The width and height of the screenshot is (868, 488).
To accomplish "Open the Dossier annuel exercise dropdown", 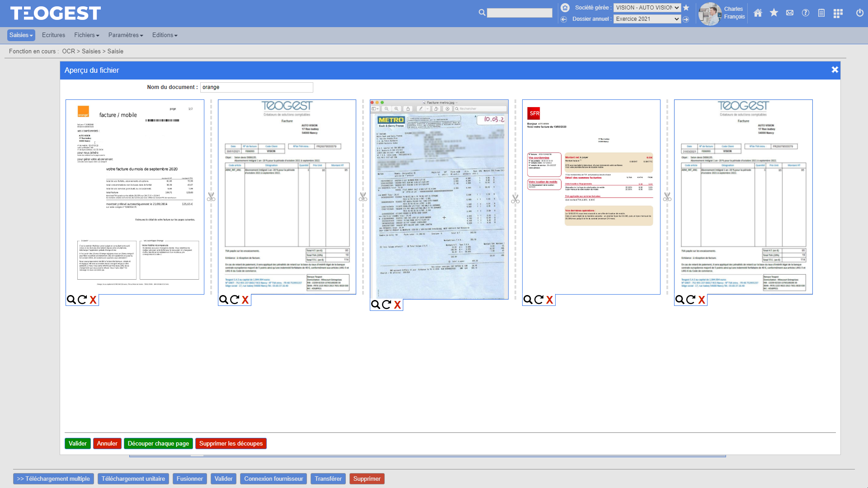I will point(647,19).
